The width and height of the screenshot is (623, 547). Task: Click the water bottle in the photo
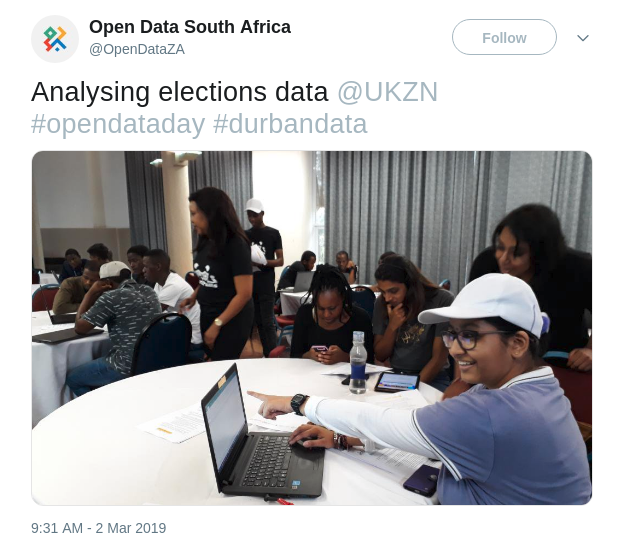coord(358,362)
